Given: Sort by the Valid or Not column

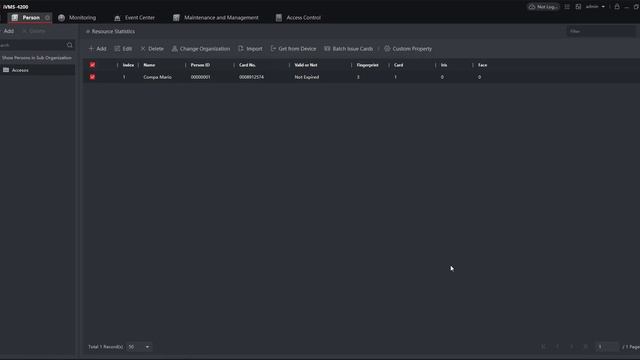Looking at the screenshot, I should (306, 65).
